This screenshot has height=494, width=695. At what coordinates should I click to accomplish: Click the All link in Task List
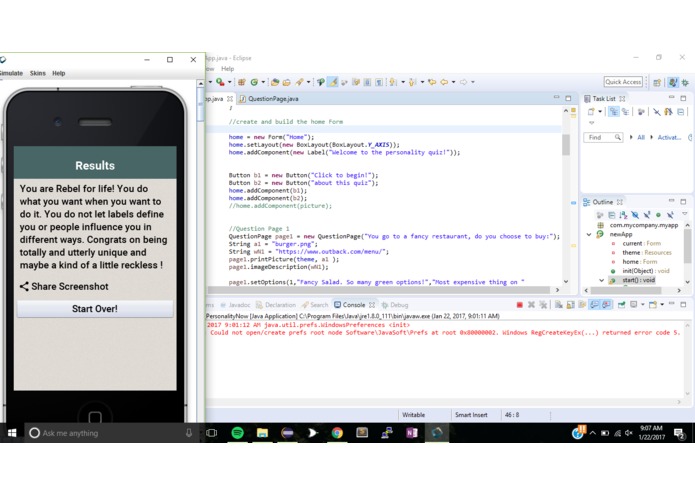point(641,137)
